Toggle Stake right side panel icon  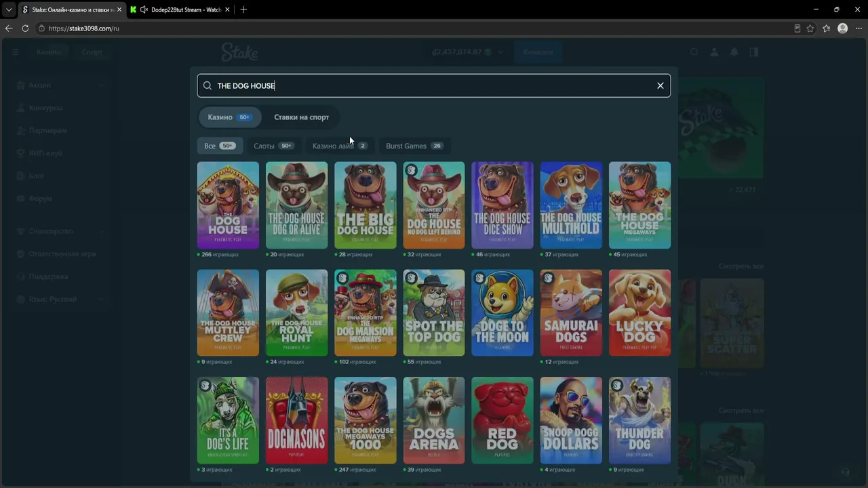pyautogui.click(x=753, y=52)
